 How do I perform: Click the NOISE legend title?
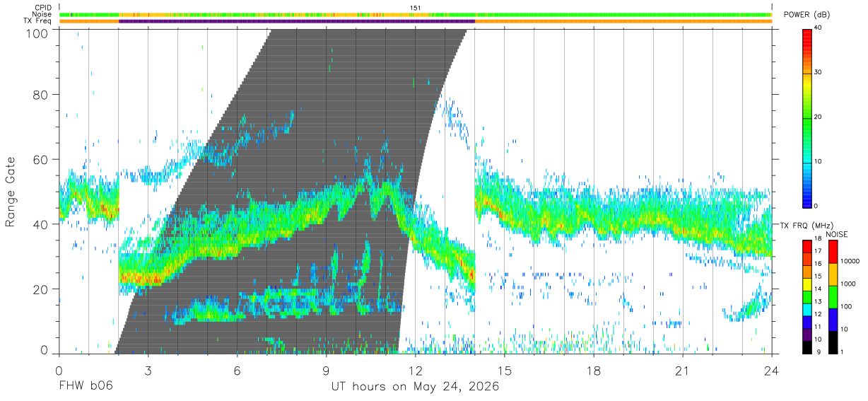point(836,234)
